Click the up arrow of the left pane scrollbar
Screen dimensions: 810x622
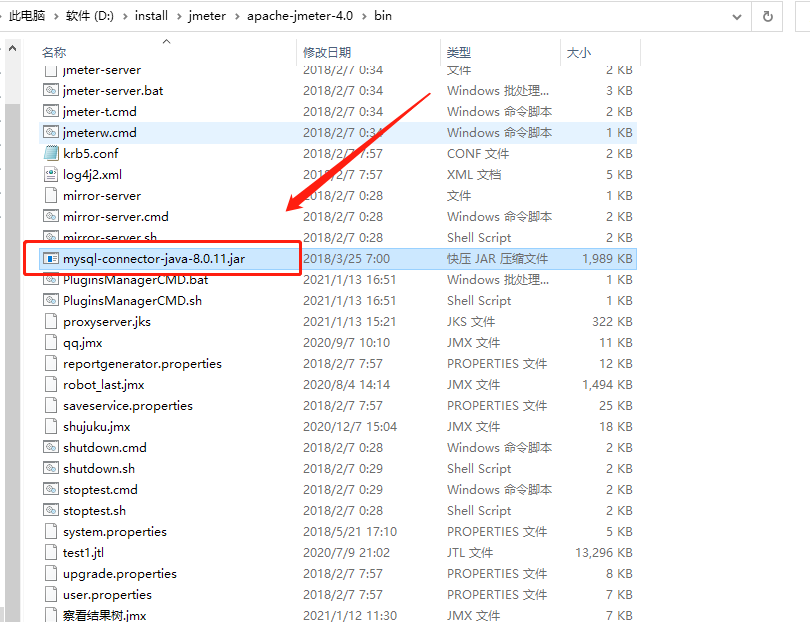(13, 49)
